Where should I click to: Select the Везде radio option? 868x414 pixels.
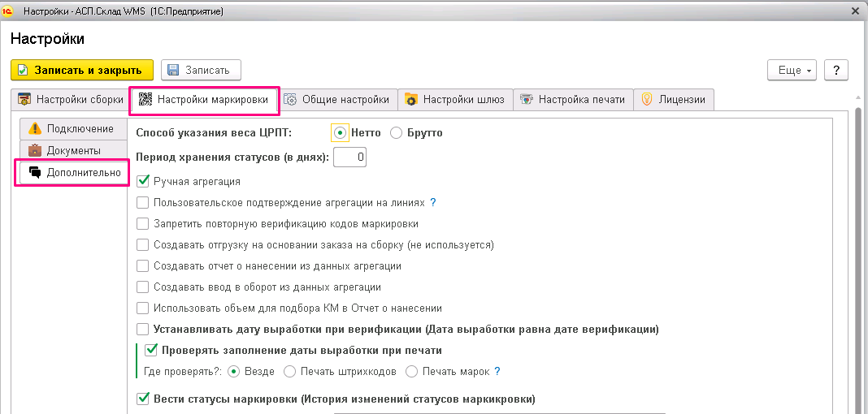pos(233,372)
